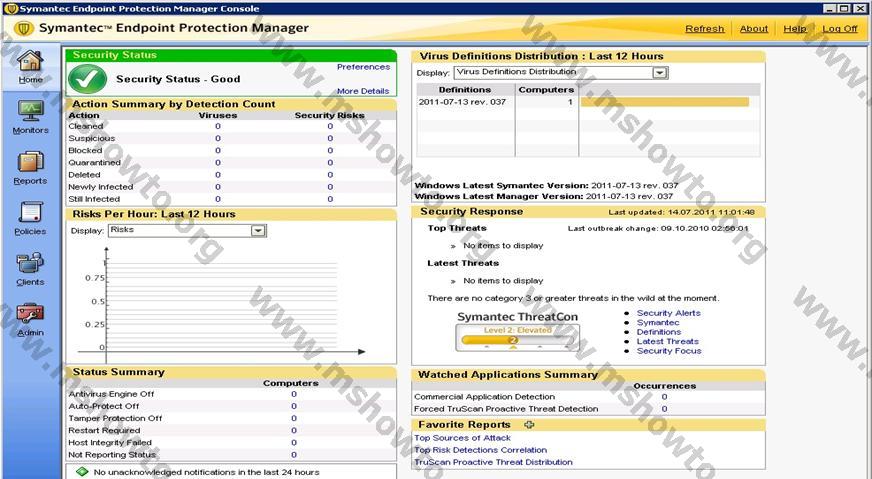This screenshot has width=872, height=479.
Task: Click the Suspicious viruses count
Action: click(218, 139)
